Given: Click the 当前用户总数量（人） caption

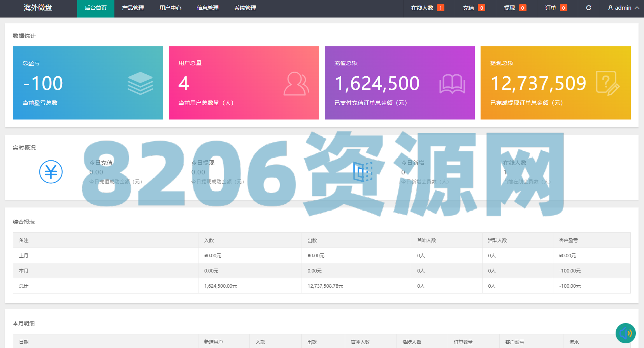Looking at the screenshot, I should 206,103.
